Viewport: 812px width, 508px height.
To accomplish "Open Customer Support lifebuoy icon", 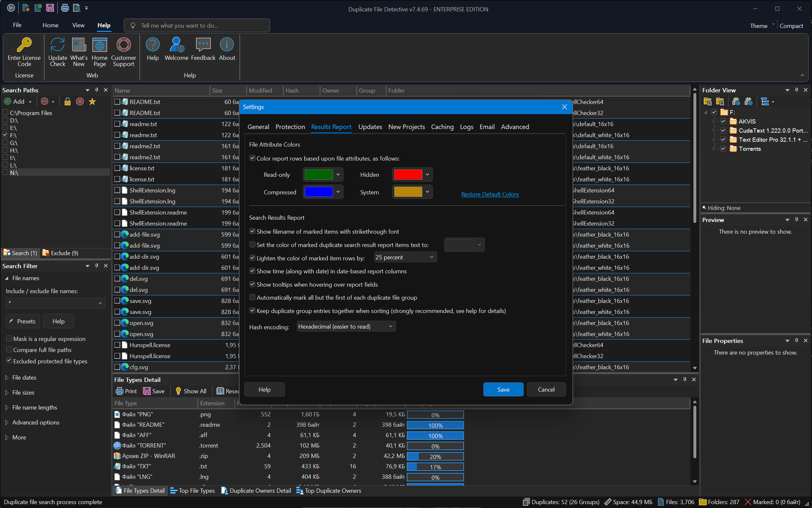I will tap(123, 45).
